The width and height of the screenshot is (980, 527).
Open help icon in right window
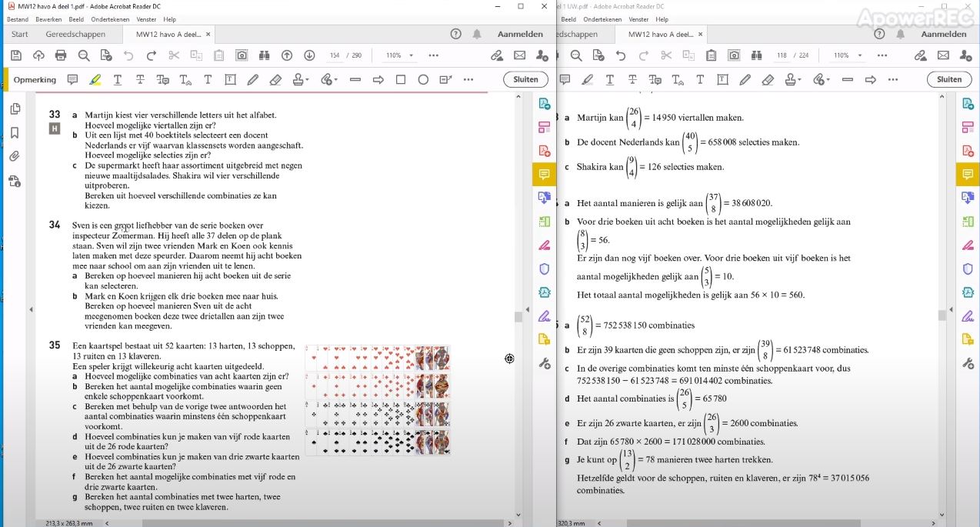coord(878,34)
